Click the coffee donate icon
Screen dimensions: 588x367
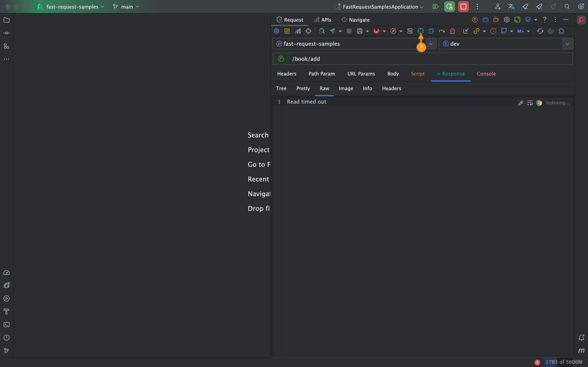(x=496, y=20)
